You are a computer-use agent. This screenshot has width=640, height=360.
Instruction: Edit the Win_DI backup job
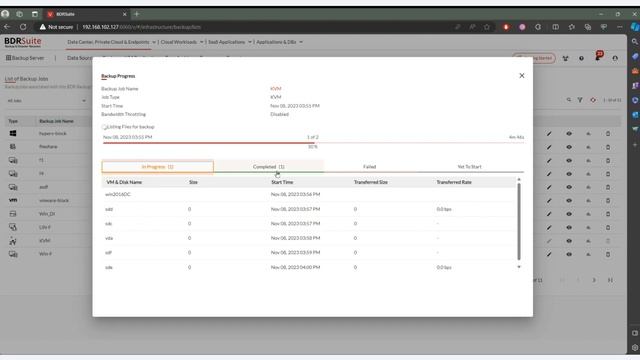click(549, 214)
